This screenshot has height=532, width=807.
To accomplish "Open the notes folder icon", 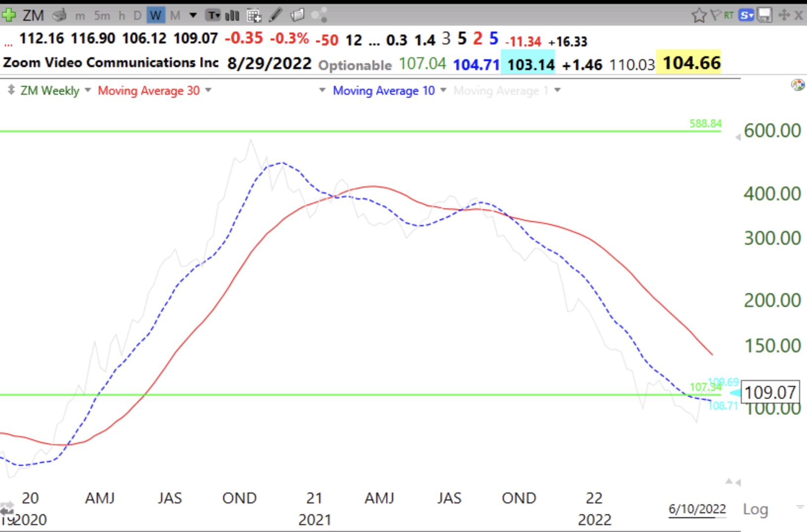I will coord(297,15).
